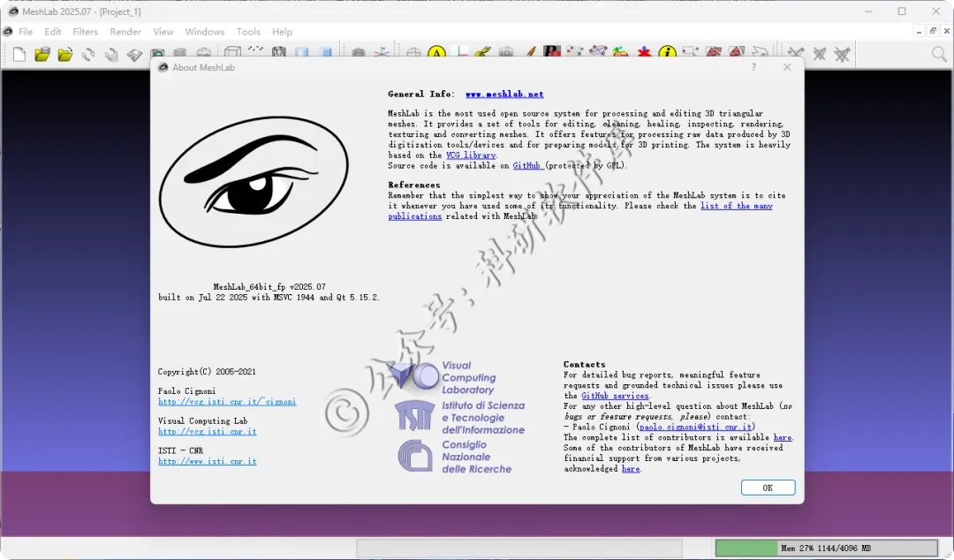Create a new empty project
The image size is (954, 560).
point(19,55)
